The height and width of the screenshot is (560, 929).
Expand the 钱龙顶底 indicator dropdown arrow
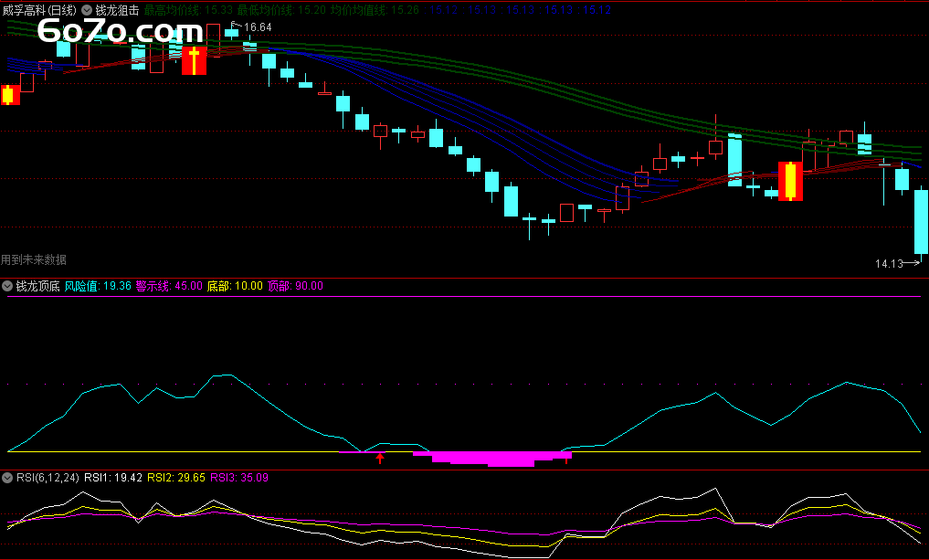pos(7,286)
